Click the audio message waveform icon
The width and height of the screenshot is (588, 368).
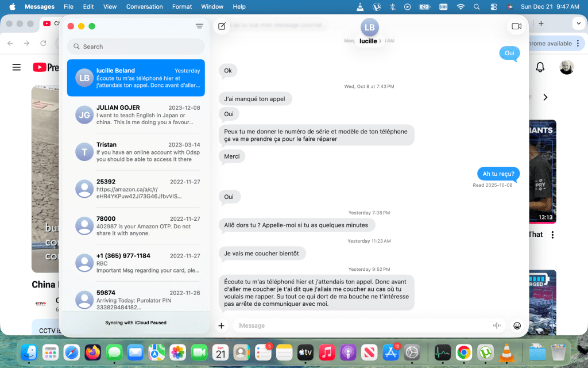pyautogui.click(x=496, y=325)
